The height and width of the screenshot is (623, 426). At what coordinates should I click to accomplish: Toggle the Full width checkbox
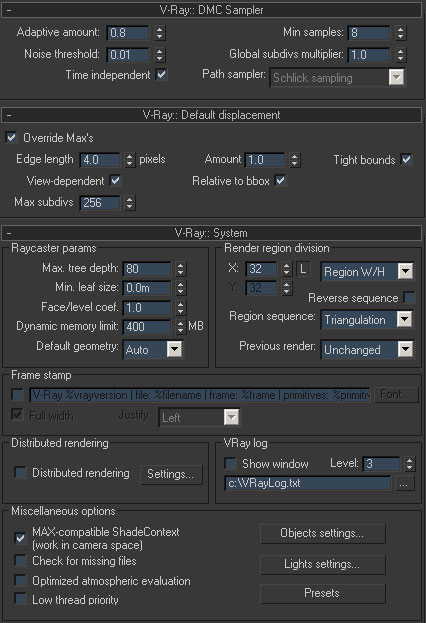click(x=17, y=414)
